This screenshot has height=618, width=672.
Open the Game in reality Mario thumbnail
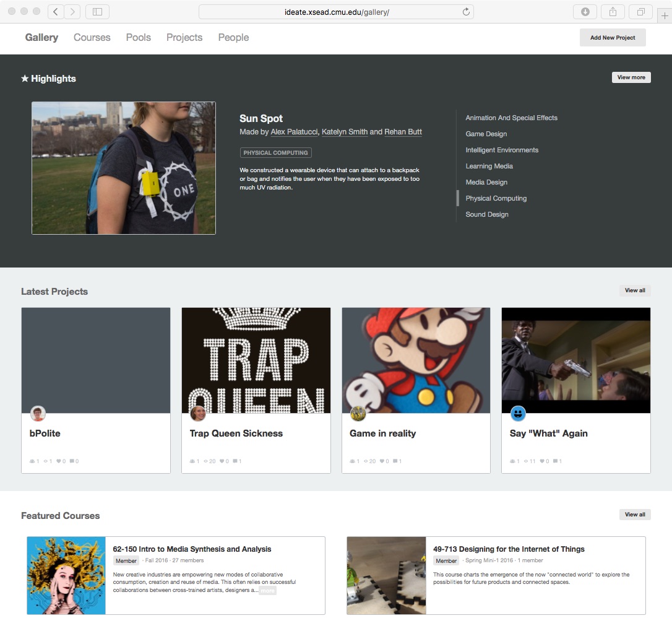pos(416,360)
